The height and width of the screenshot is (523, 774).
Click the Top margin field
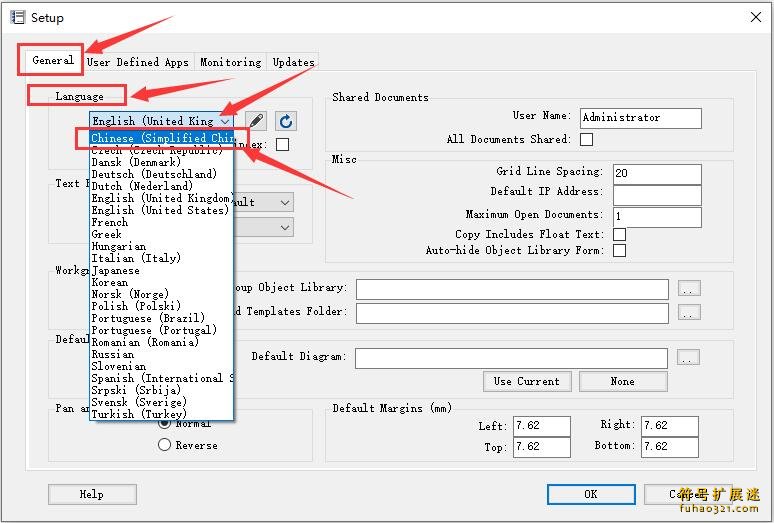542,447
